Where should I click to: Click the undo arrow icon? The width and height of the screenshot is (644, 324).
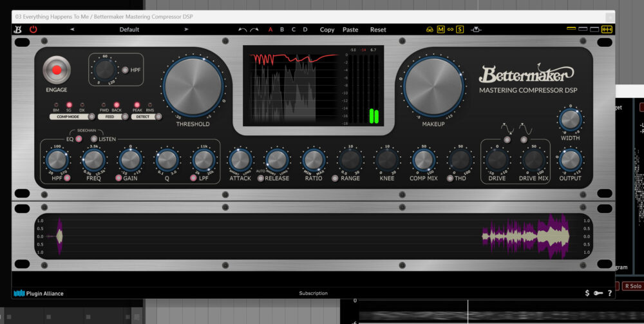click(x=243, y=30)
